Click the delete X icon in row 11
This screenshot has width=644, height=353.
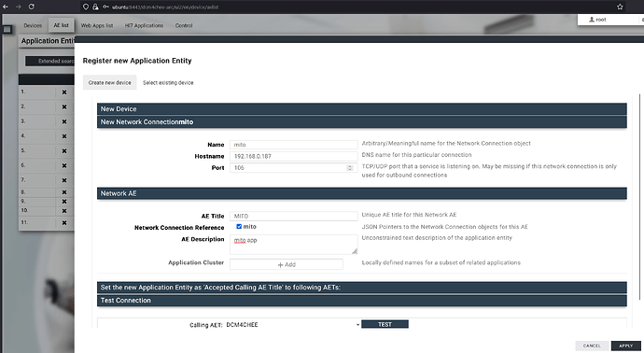(64, 223)
